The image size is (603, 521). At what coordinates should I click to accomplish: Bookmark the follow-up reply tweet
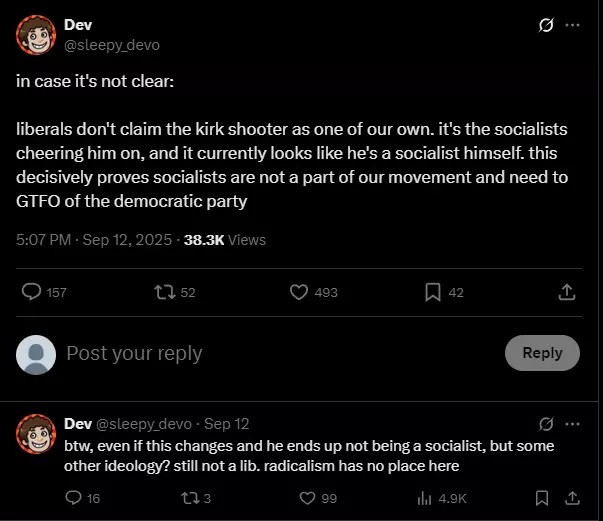pos(542,498)
